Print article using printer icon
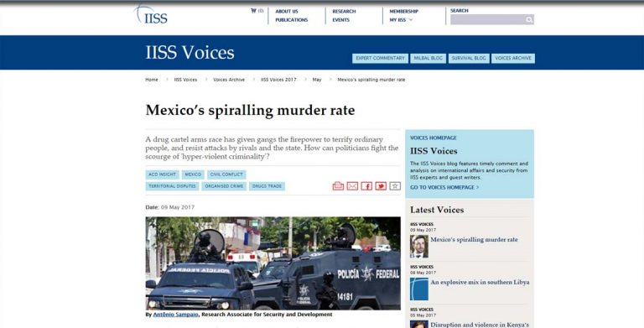644x328 pixels. point(338,186)
